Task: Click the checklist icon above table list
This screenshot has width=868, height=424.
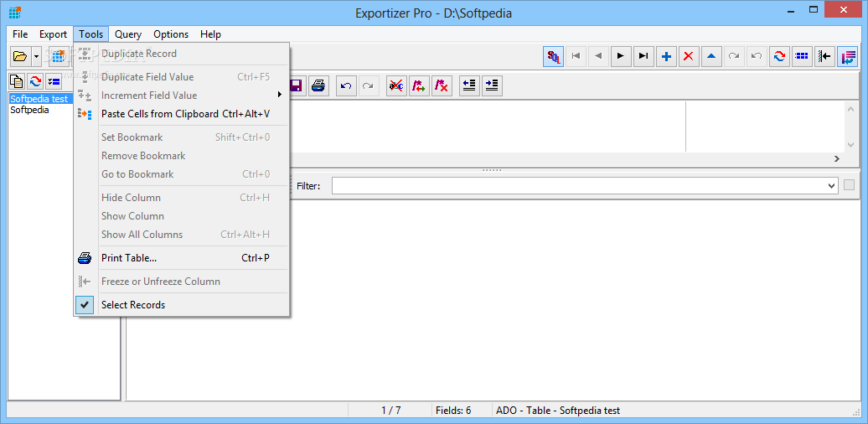Action: [54, 80]
